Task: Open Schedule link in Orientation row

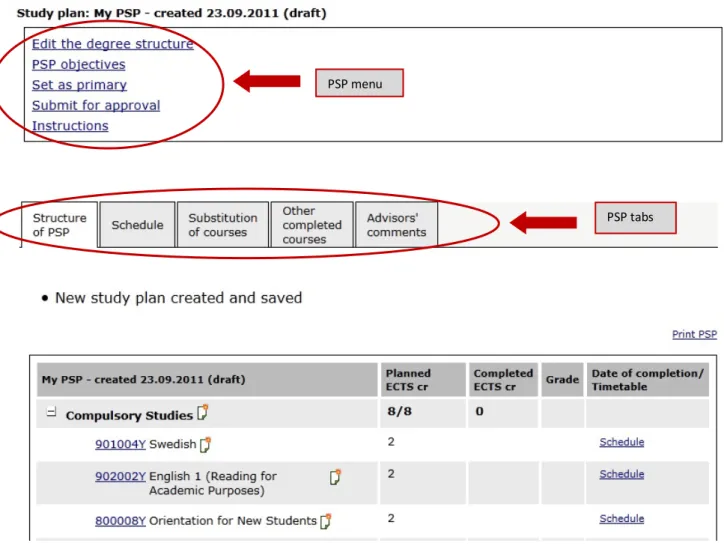Action: click(621, 519)
